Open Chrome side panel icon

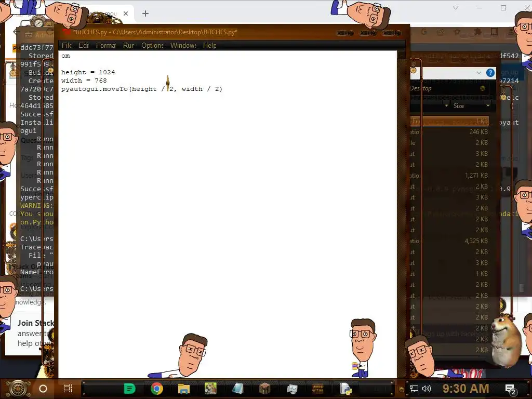tap(495, 32)
